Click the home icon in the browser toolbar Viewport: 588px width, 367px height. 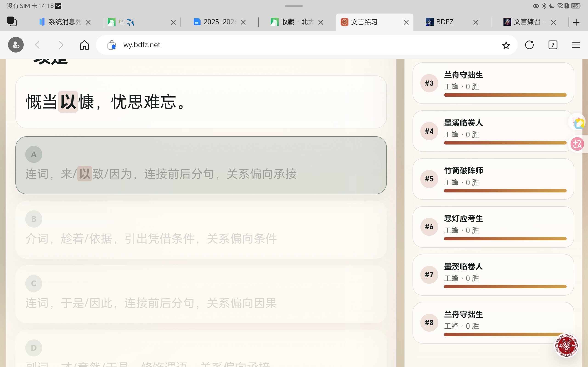point(84,45)
